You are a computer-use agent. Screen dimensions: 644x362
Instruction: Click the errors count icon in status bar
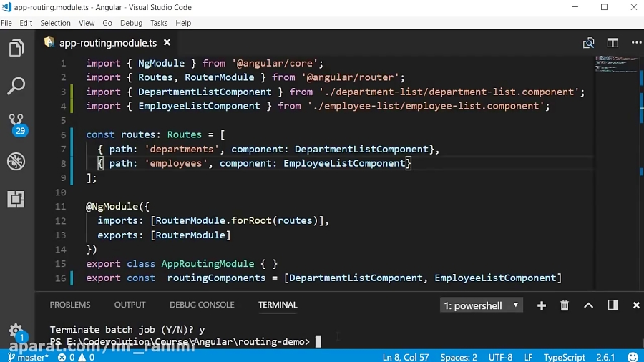(x=66, y=357)
